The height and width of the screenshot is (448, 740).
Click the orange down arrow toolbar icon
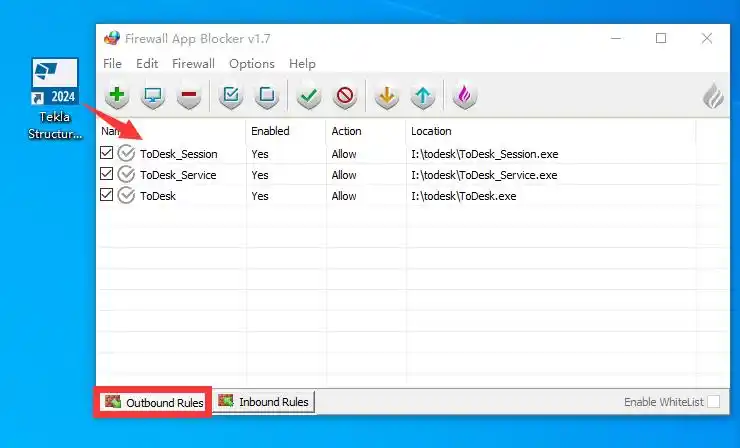pos(387,96)
